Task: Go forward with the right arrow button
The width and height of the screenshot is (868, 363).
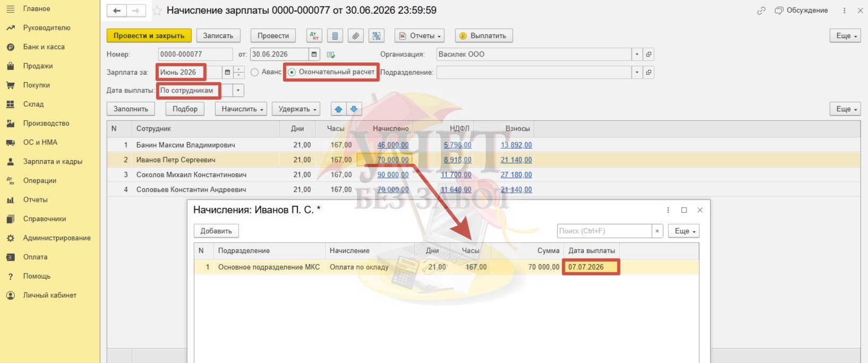Action: 136,11
